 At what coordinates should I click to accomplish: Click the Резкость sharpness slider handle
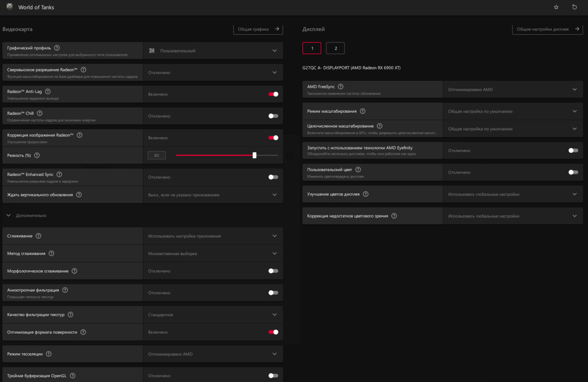[x=254, y=155]
